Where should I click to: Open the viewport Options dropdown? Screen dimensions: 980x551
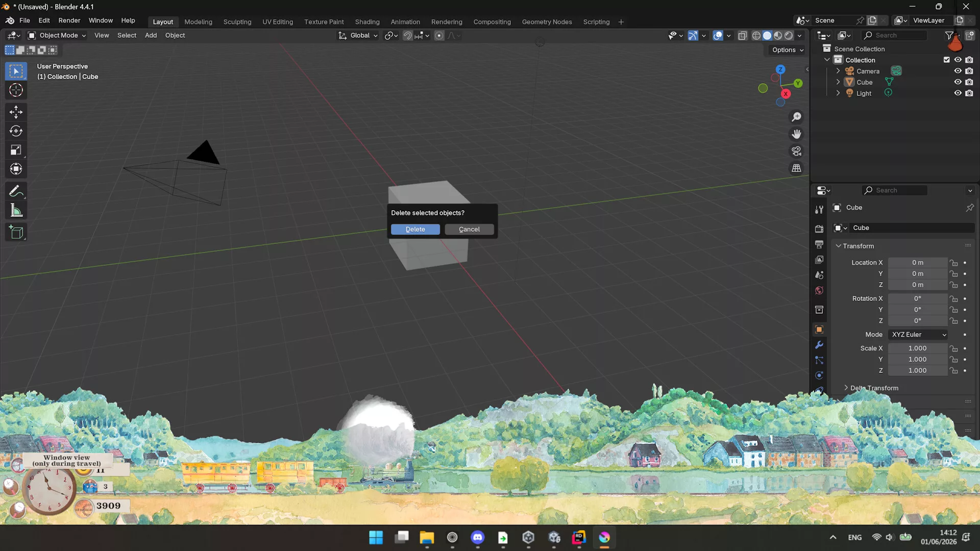[788, 50]
